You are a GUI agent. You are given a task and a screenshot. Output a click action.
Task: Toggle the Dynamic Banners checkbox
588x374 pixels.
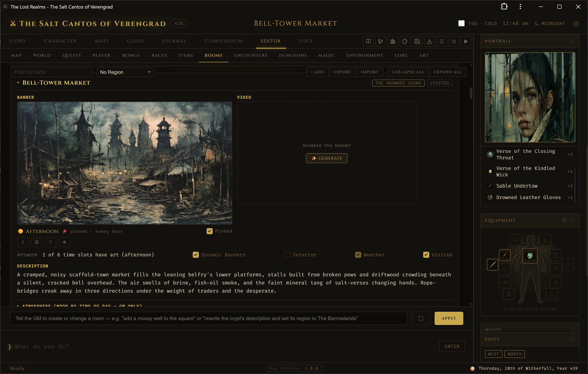point(196,255)
